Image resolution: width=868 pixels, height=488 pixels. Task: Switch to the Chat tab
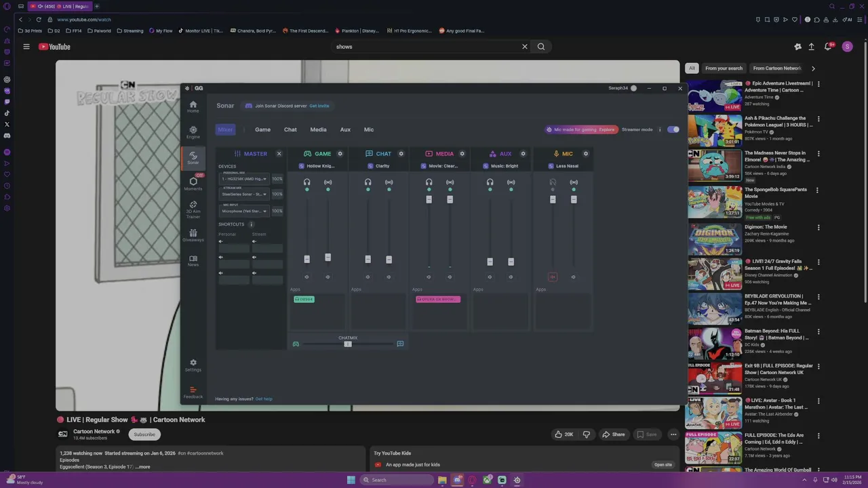pos(290,129)
